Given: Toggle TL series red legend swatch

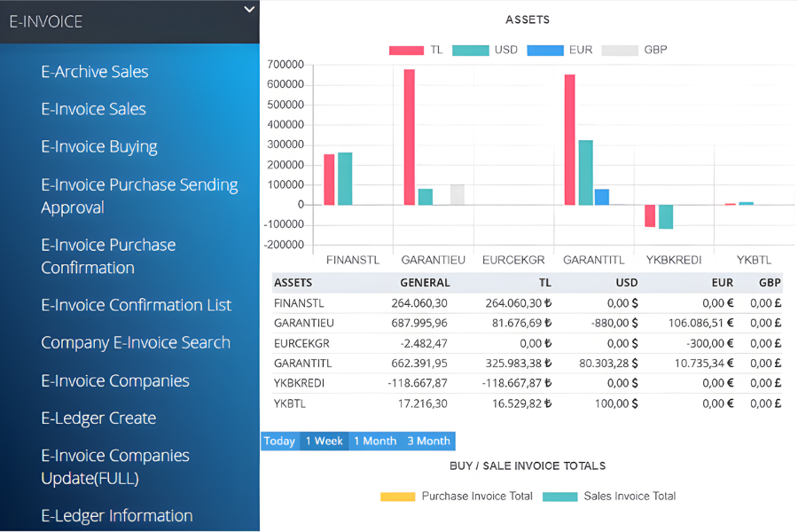Looking at the screenshot, I should [406, 51].
